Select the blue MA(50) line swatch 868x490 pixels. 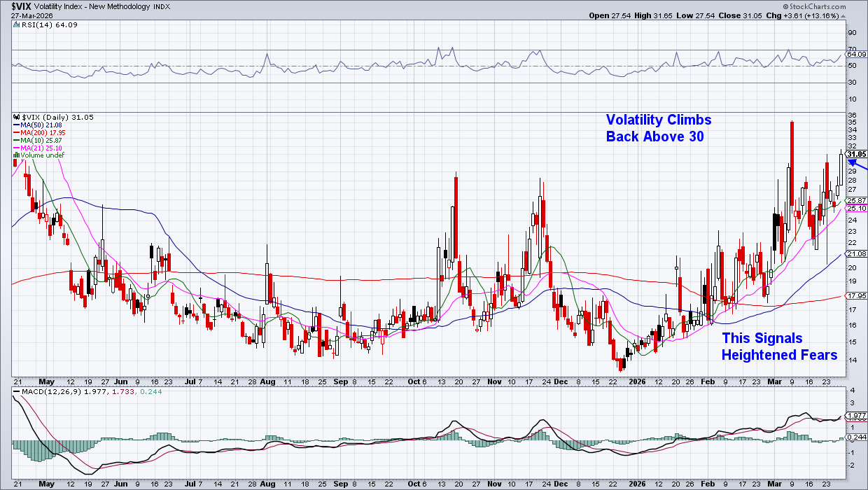pyautogui.click(x=17, y=125)
